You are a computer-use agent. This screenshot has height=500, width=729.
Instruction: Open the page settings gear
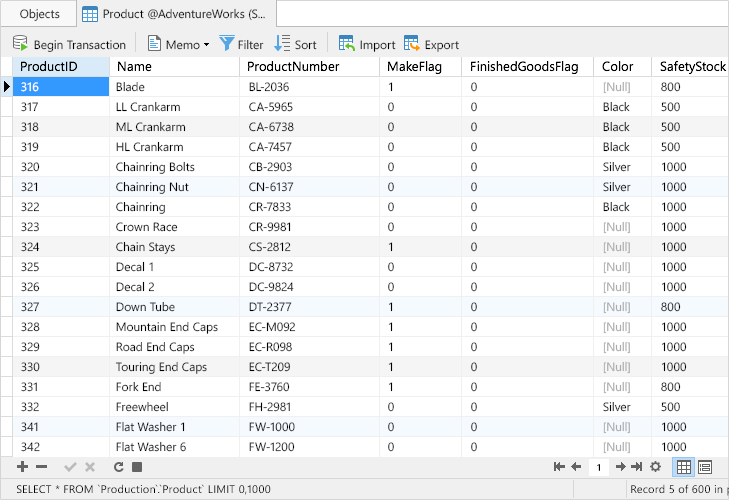pos(656,467)
